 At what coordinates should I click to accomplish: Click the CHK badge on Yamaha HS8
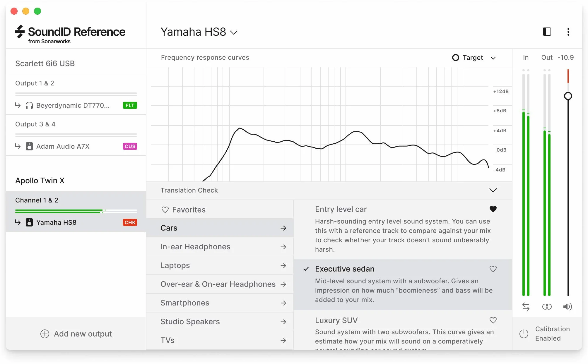pyautogui.click(x=130, y=222)
